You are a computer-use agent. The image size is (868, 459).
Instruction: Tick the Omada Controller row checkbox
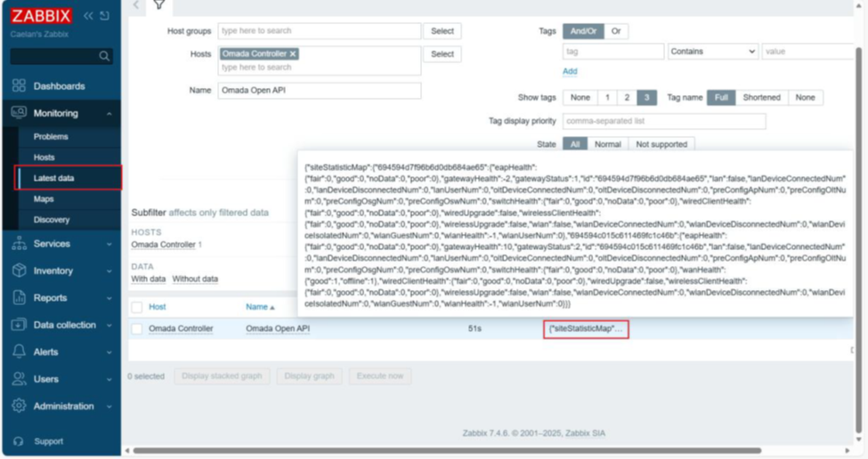point(137,329)
